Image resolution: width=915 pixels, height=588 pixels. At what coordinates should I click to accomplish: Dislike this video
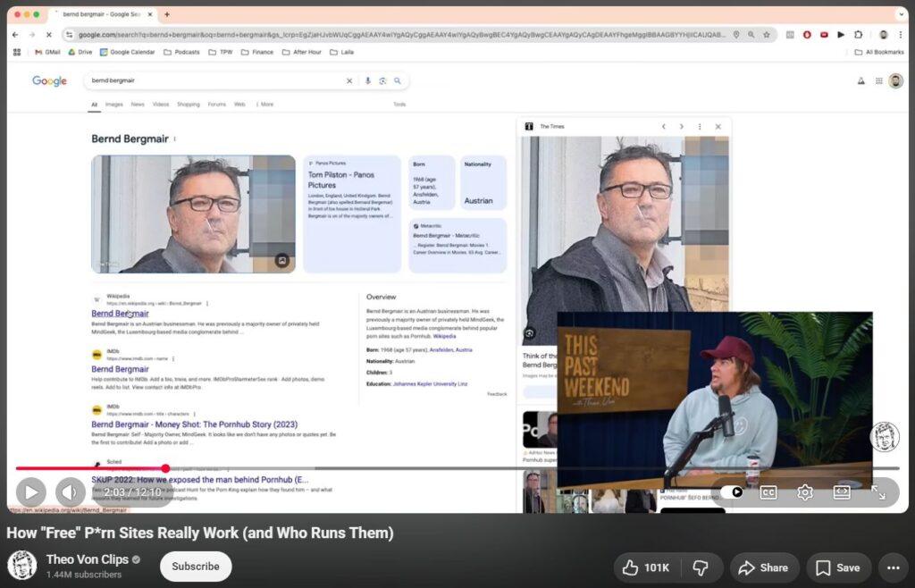click(701, 567)
